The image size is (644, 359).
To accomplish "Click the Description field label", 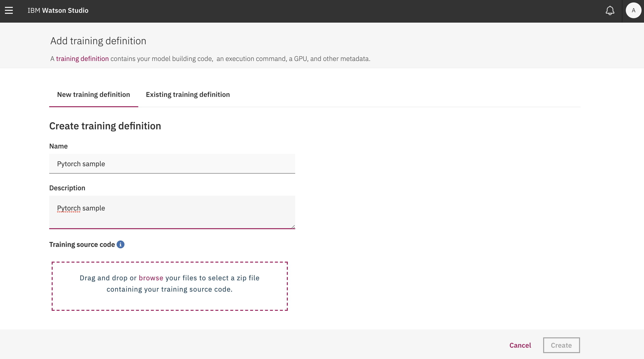I will click(67, 188).
